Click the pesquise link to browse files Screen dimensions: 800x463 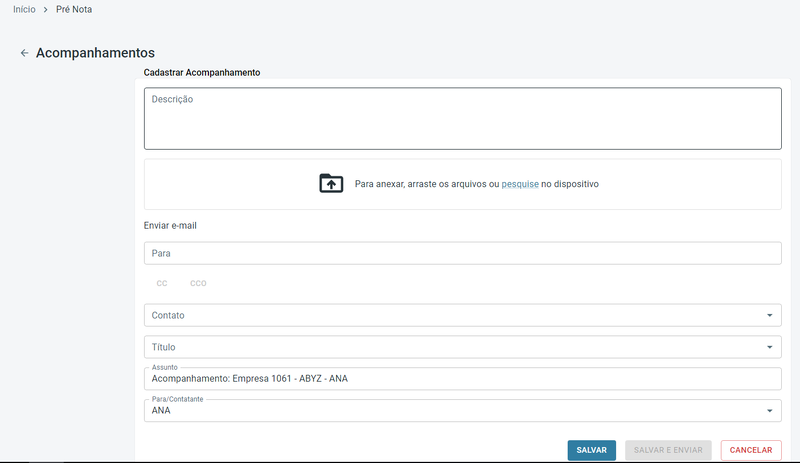coord(520,184)
